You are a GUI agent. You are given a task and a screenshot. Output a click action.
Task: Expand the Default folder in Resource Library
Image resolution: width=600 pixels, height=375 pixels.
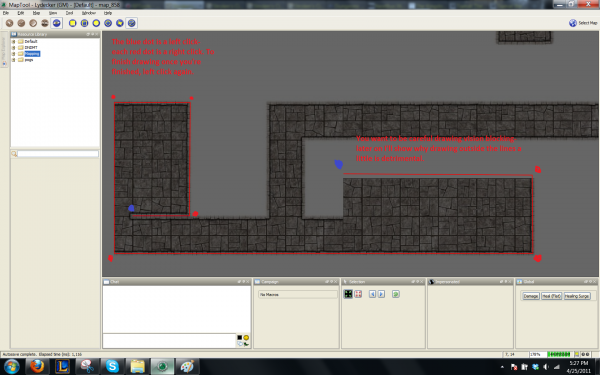(x=13, y=41)
